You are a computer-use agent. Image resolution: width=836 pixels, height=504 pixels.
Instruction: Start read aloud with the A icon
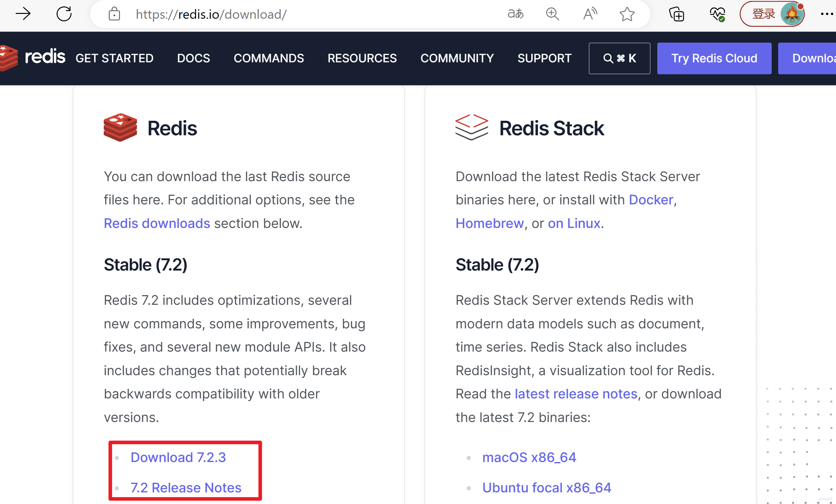[590, 14]
